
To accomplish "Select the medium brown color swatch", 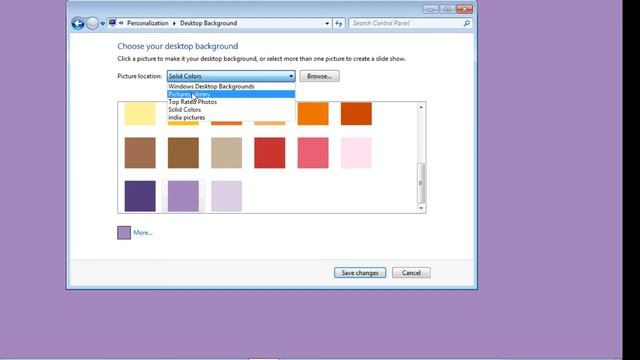I will click(183, 153).
